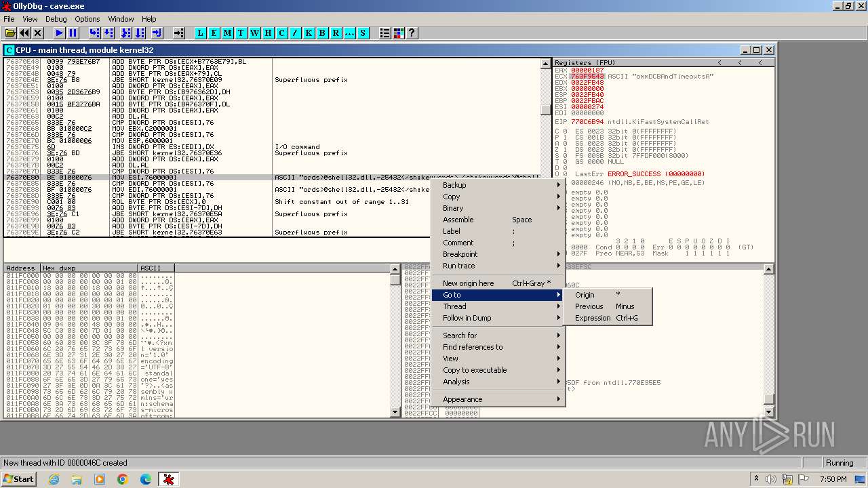Image resolution: width=868 pixels, height=488 pixels.
Task: Open the Options menu
Action: [87, 19]
